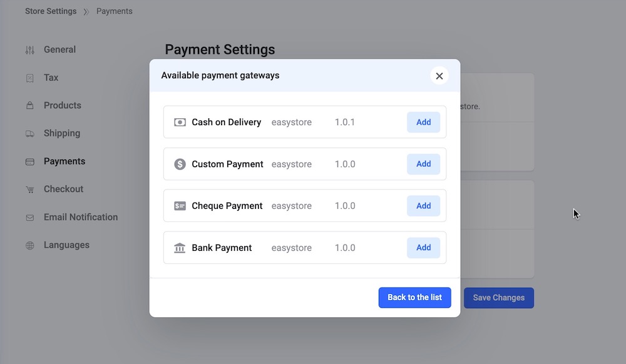
Task: Go to Email Notification settings
Action: pos(81,217)
